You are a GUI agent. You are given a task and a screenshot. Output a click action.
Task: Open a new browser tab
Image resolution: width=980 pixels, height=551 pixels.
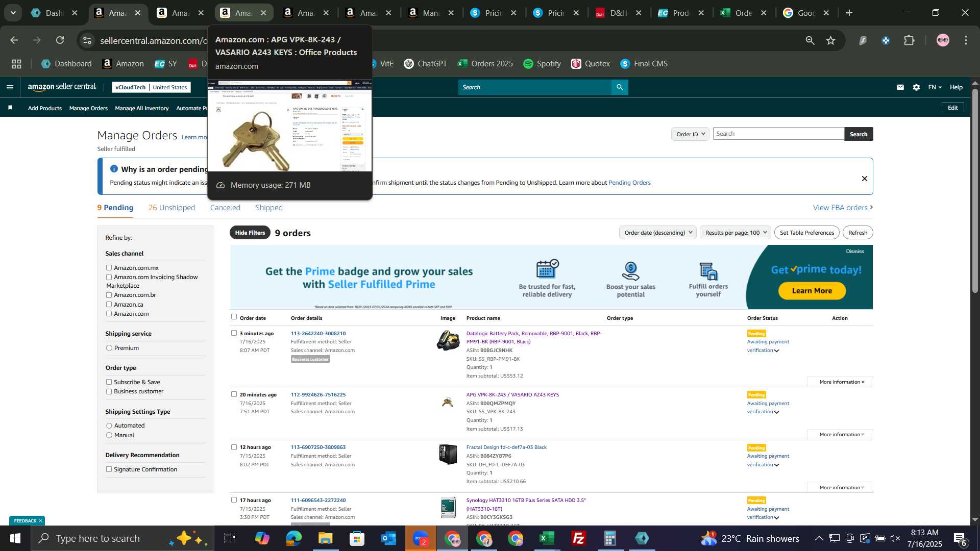click(x=849, y=13)
